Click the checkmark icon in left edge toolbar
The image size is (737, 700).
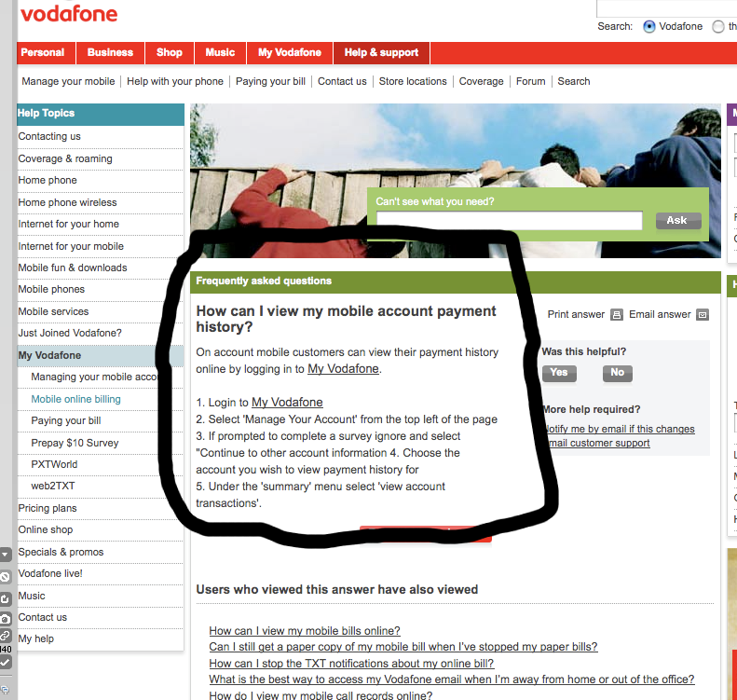pyautogui.click(x=5, y=662)
